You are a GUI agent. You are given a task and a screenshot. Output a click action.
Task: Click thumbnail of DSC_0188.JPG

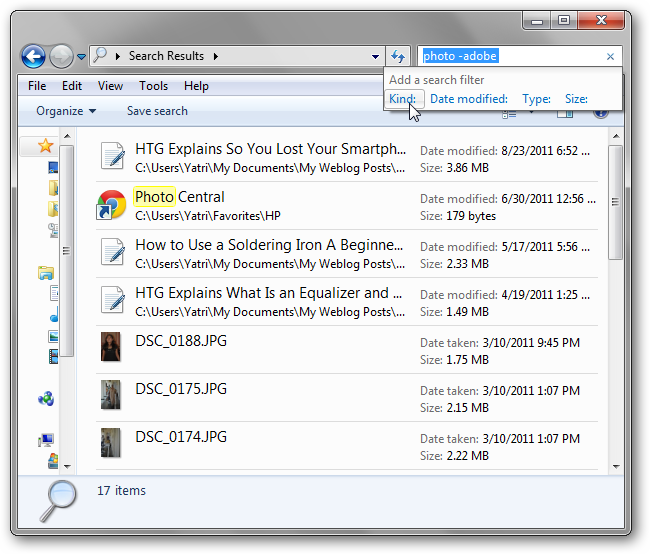click(x=111, y=347)
